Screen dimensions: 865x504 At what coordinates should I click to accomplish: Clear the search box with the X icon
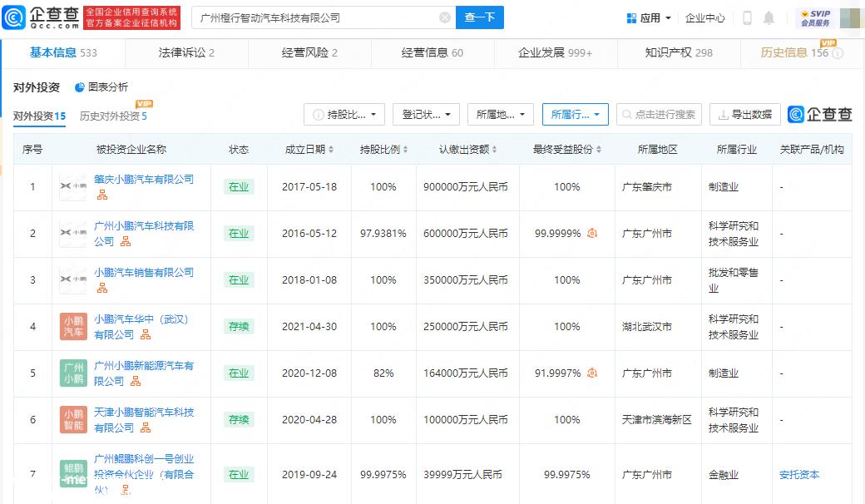tap(445, 17)
